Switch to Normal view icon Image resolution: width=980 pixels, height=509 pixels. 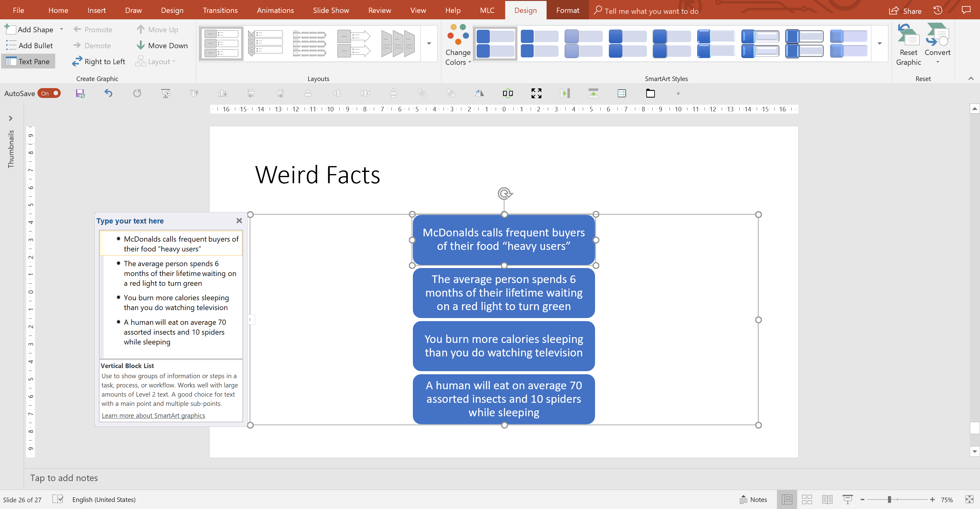[787, 499]
